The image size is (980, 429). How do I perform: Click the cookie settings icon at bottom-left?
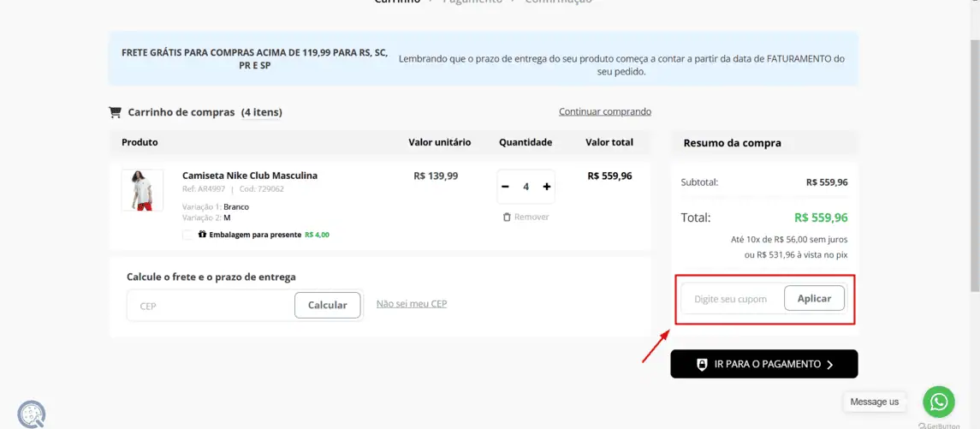click(x=31, y=414)
